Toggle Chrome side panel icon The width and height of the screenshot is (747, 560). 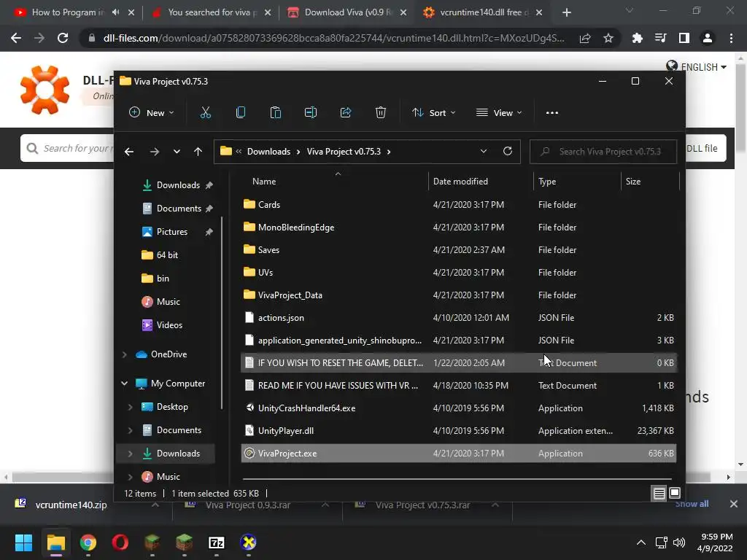[x=684, y=38]
